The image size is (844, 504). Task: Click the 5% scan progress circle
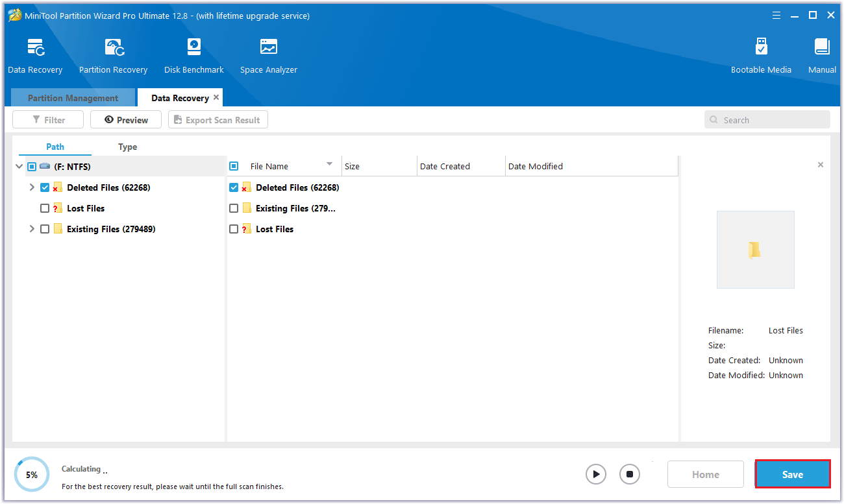click(x=32, y=475)
